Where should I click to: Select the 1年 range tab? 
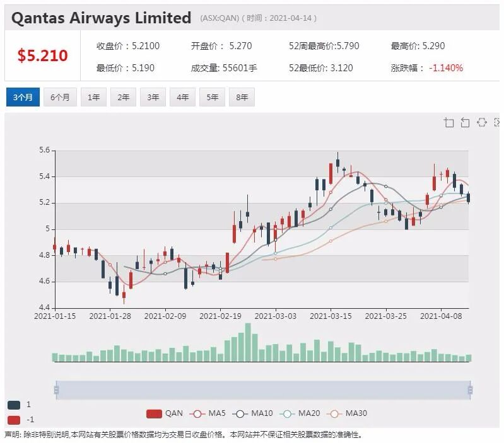[93, 97]
